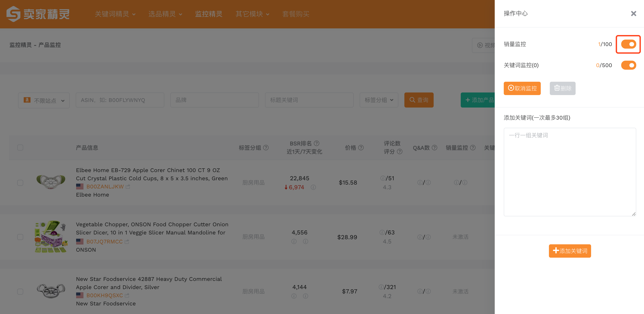Click the 标题关键词 input field

[x=309, y=100]
